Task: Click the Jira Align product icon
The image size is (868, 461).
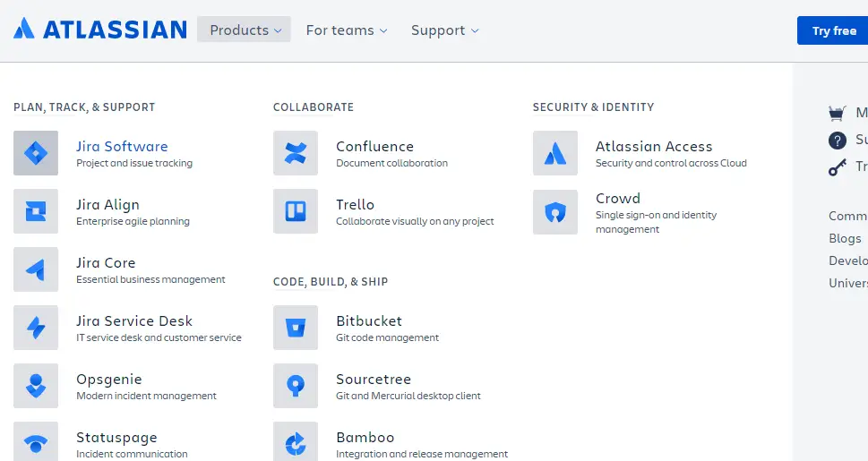Action: [x=36, y=211]
